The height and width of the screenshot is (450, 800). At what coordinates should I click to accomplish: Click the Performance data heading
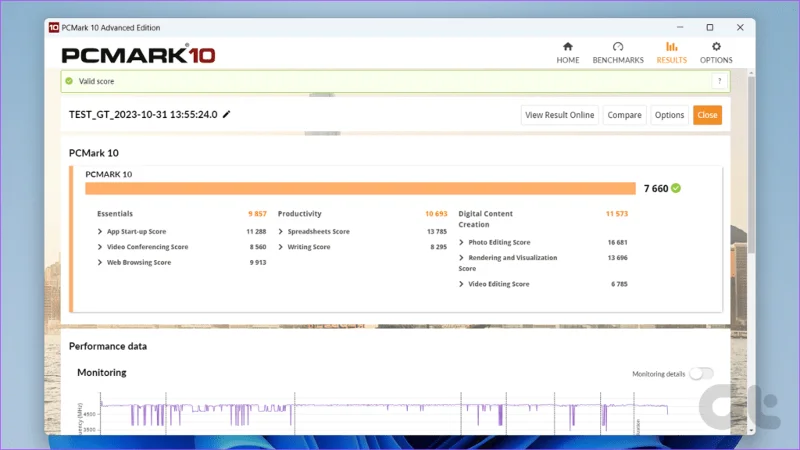pos(108,346)
